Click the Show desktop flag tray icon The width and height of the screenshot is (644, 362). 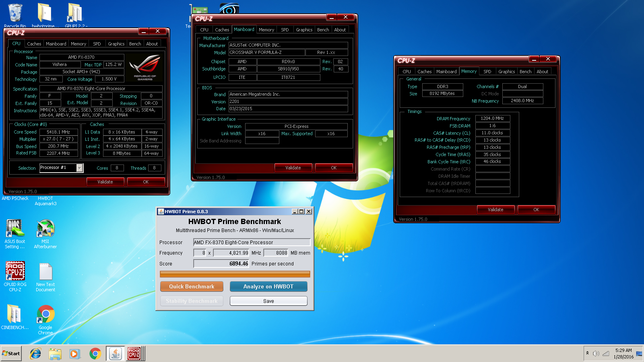[x=639, y=354]
